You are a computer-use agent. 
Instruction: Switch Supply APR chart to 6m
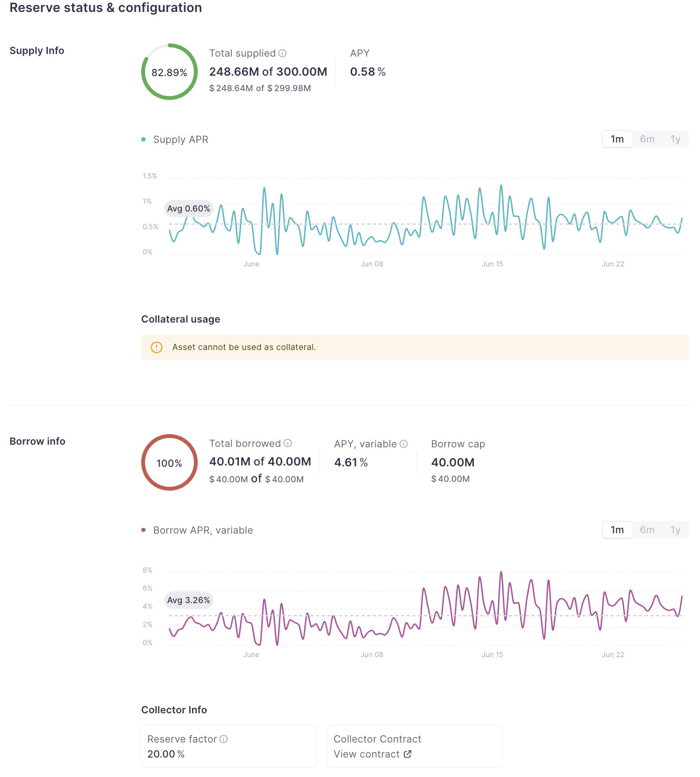pyautogui.click(x=647, y=139)
